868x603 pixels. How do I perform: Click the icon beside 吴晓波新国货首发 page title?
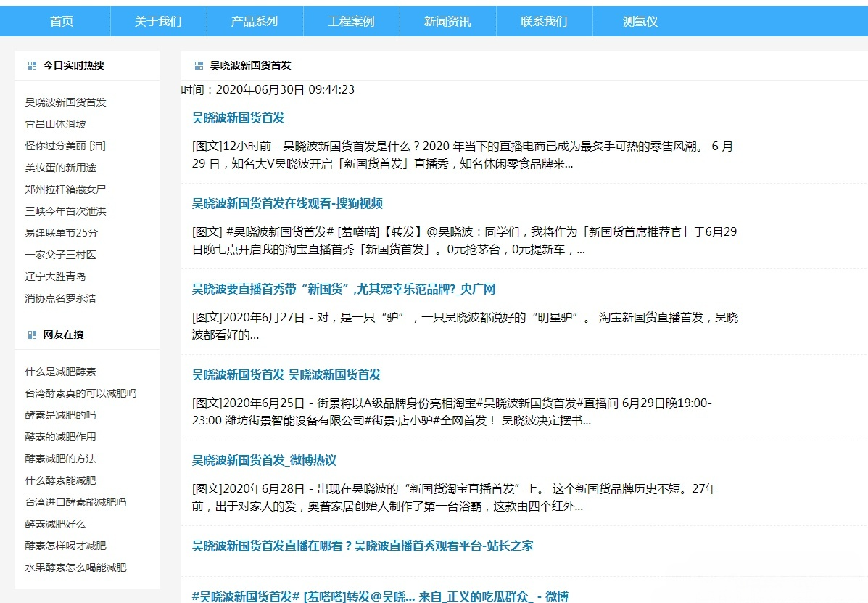click(x=198, y=65)
